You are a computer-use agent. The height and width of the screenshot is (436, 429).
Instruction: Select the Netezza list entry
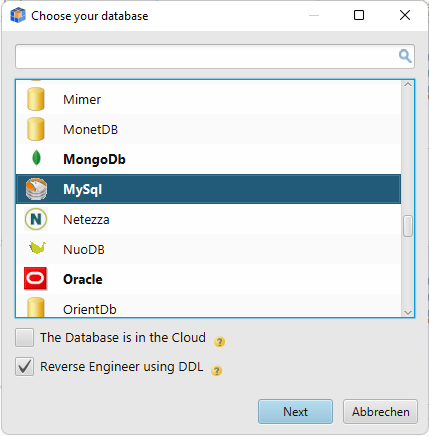pyautogui.click(x=208, y=219)
